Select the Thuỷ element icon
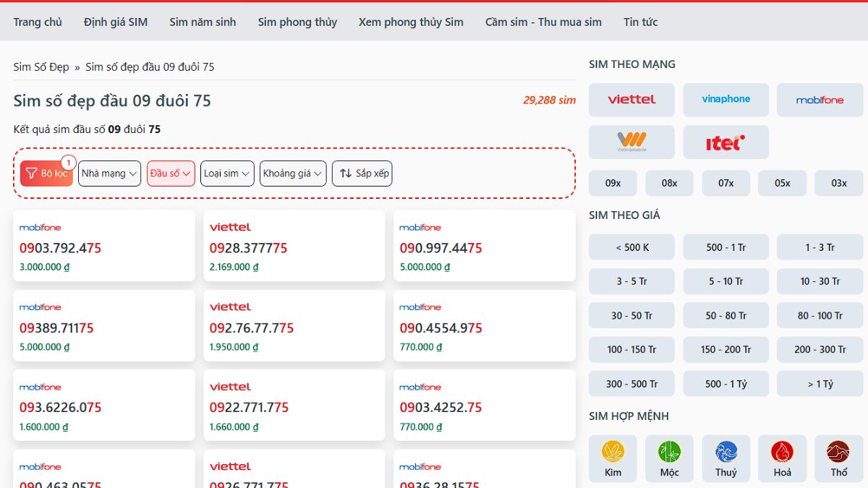 click(x=726, y=453)
